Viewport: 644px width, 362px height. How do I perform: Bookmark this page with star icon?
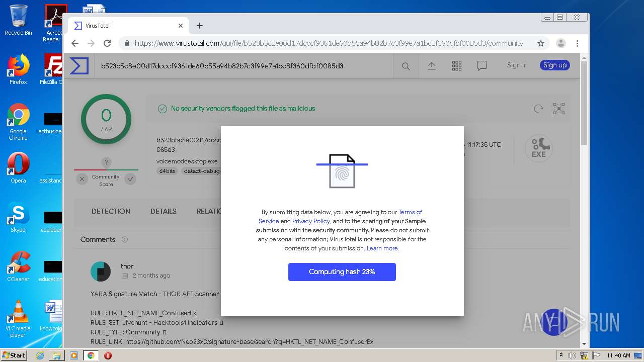(541, 43)
